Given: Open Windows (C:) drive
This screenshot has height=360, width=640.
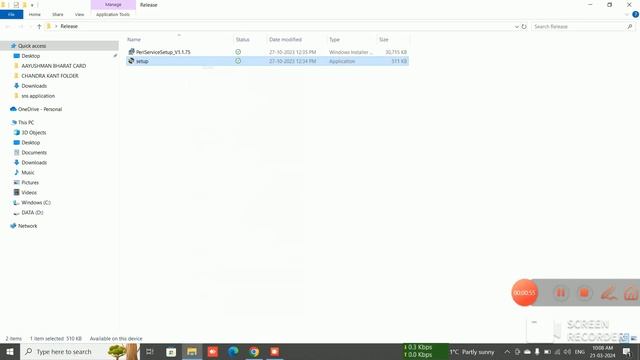Looking at the screenshot, I should pos(36,202).
